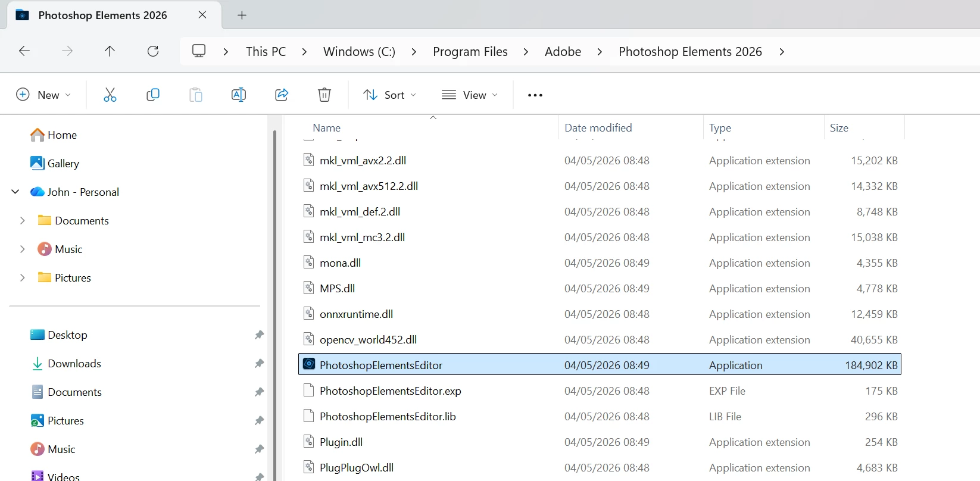Select onnxruntime.dll file

(600, 314)
